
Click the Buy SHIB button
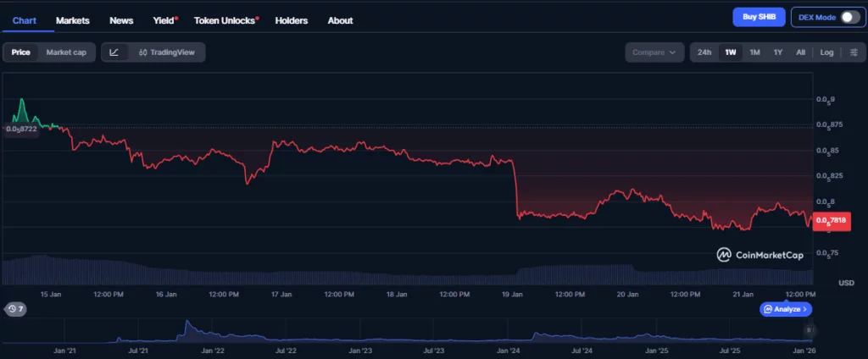pos(759,17)
